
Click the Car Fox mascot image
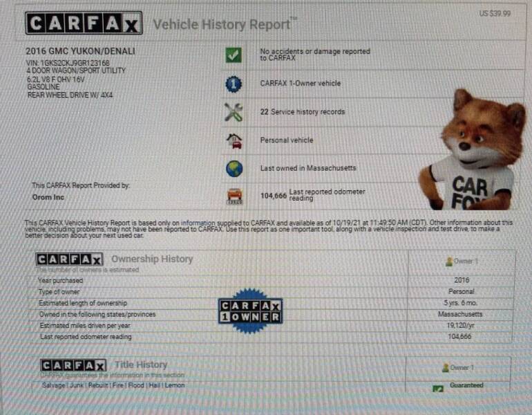click(473, 149)
